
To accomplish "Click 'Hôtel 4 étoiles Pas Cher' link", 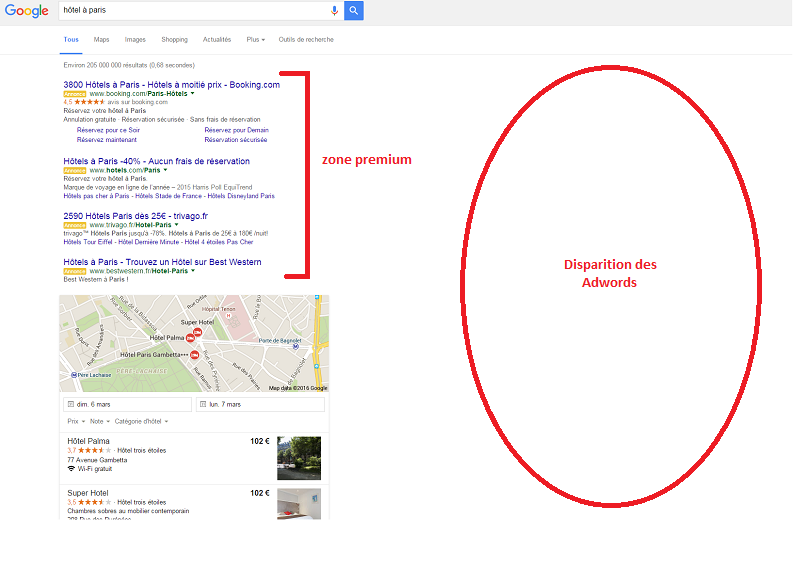I will [x=219, y=242].
